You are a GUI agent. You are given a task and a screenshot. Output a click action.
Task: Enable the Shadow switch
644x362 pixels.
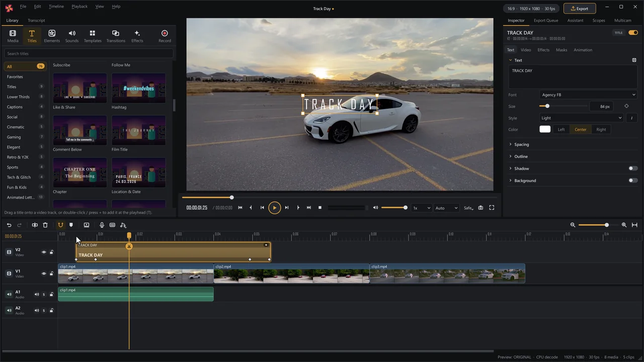click(633, 168)
